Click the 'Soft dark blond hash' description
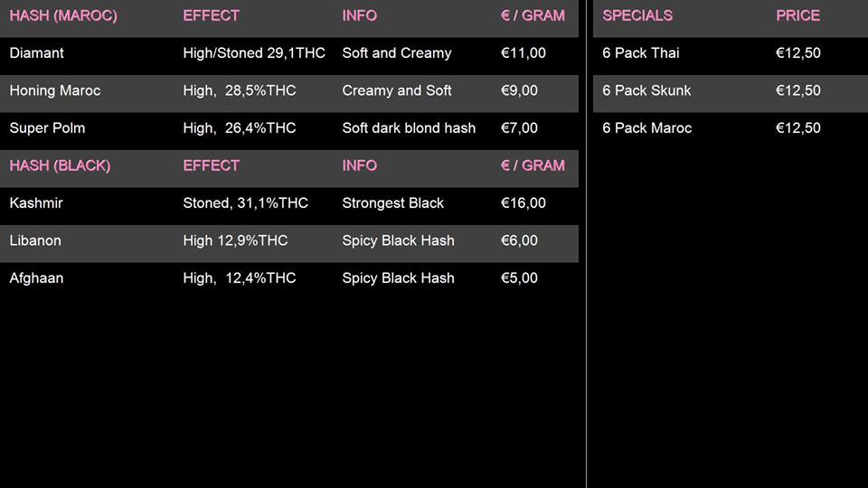 [409, 128]
